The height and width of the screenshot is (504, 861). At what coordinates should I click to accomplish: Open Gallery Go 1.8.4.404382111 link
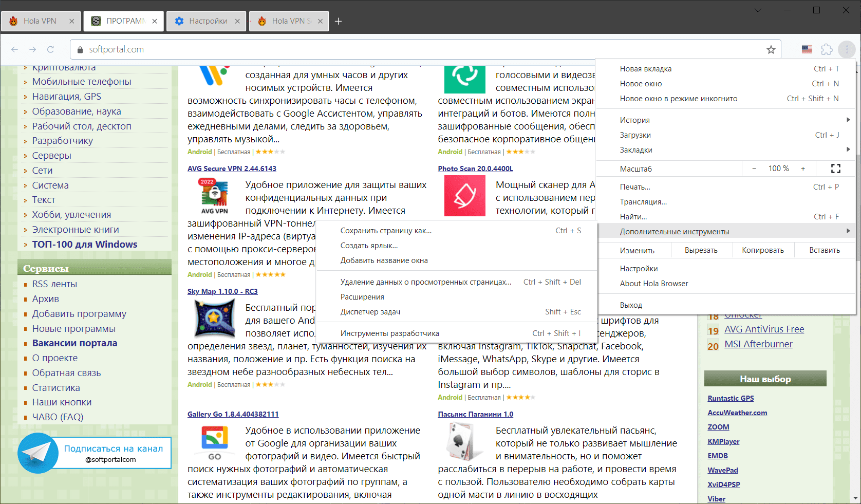[x=233, y=414]
